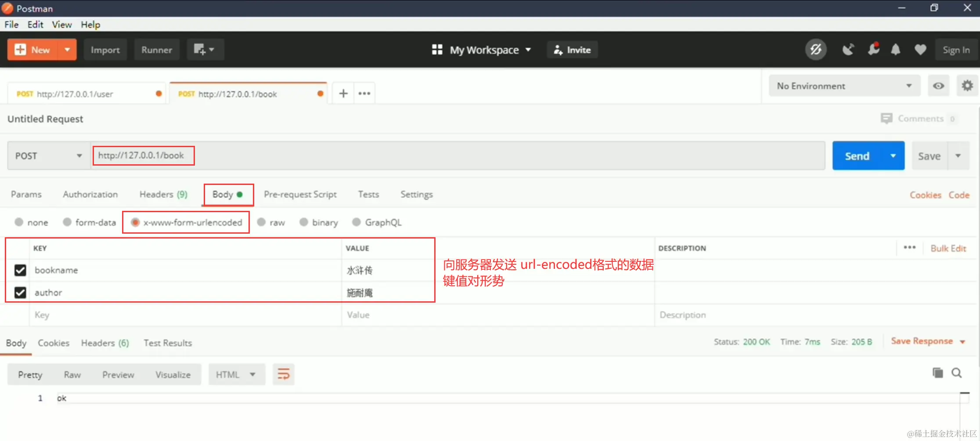Open the Runner button
The width and height of the screenshot is (980, 441).
pyautogui.click(x=157, y=50)
